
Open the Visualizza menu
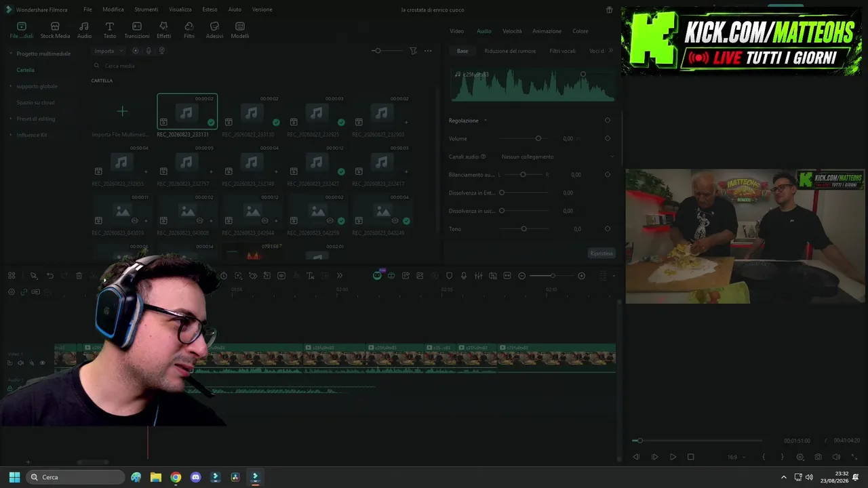(180, 9)
